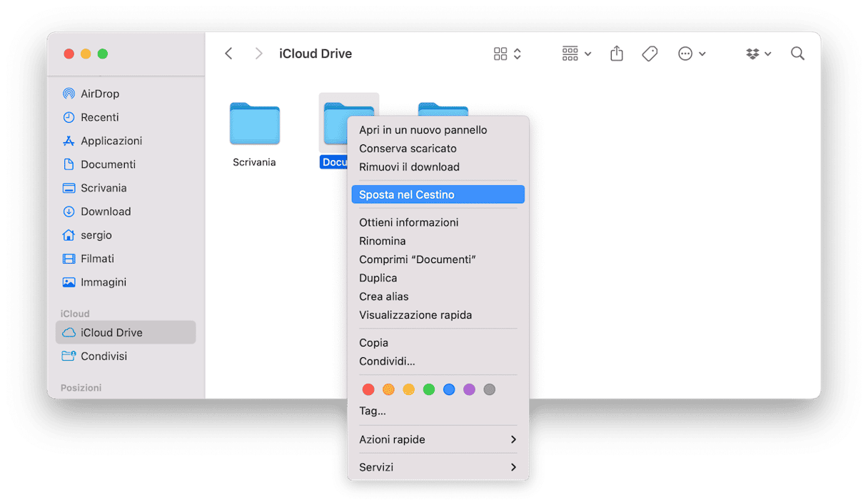Apply the purple tag color
Image resolution: width=868 pixels, height=503 pixels.
(469, 389)
